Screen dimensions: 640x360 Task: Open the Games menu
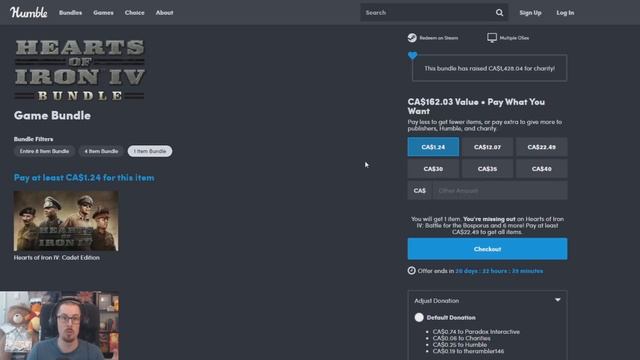(103, 13)
